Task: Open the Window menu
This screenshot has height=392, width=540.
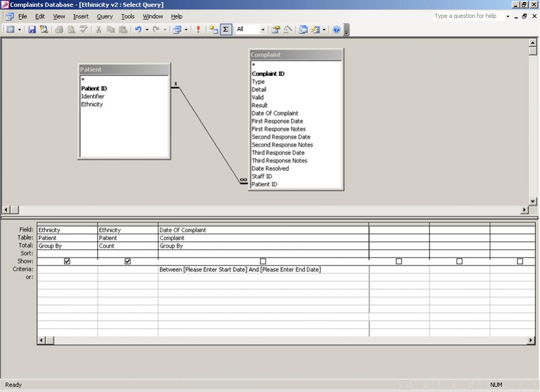Action: (153, 16)
